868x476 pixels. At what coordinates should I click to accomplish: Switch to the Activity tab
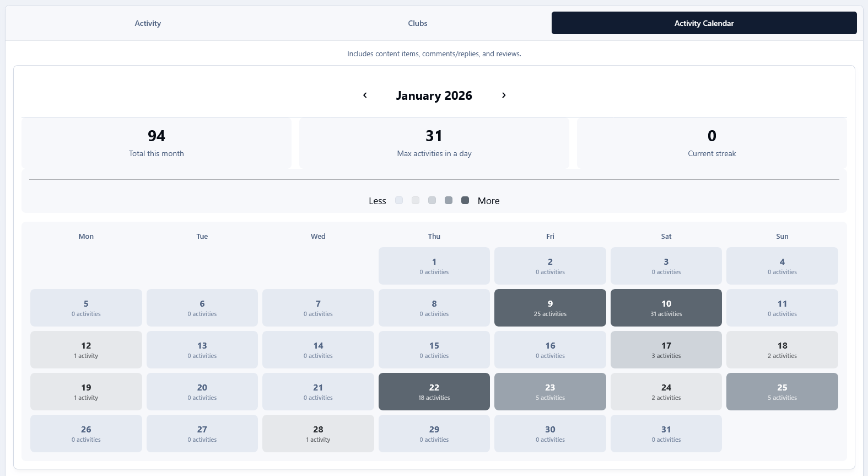[x=148, y=23]
